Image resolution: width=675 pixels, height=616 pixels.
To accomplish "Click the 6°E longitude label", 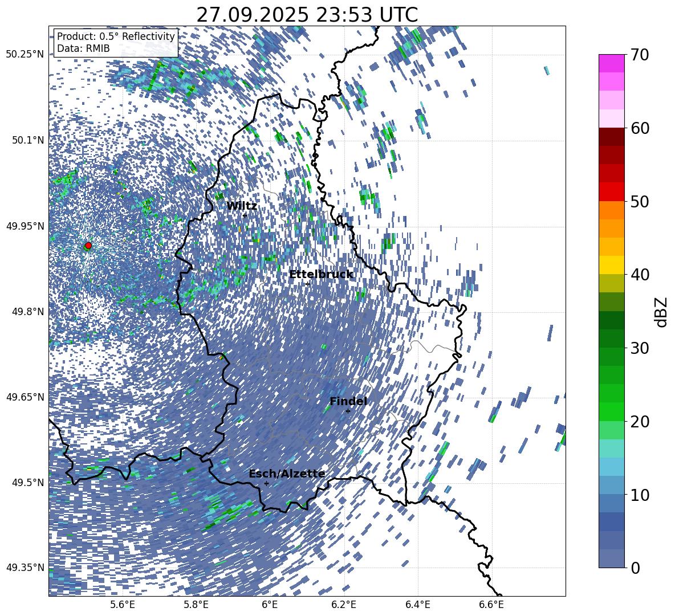I will pos(270,605).
